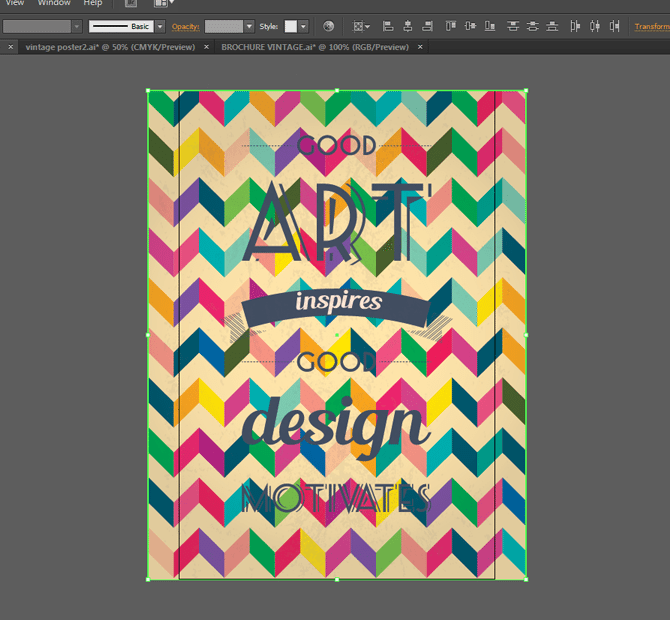Screen dimensions: 670x620
Task: Click the vertical align center icon
Action: [469, 26]
